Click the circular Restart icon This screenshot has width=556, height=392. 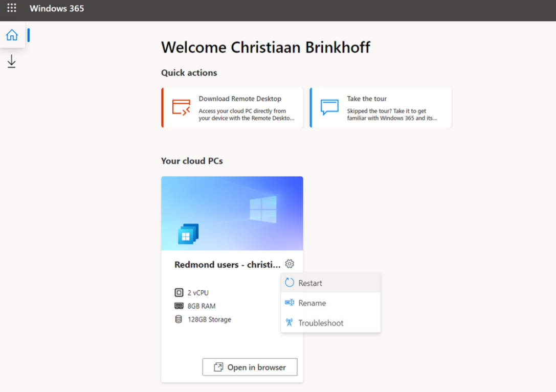tap(290, 283)
